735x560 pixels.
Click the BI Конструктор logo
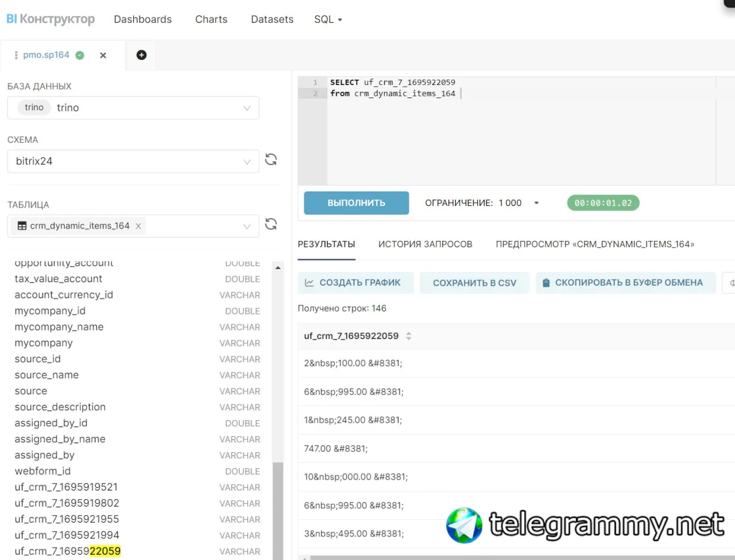pyautogui.click(x=51, y=19)
